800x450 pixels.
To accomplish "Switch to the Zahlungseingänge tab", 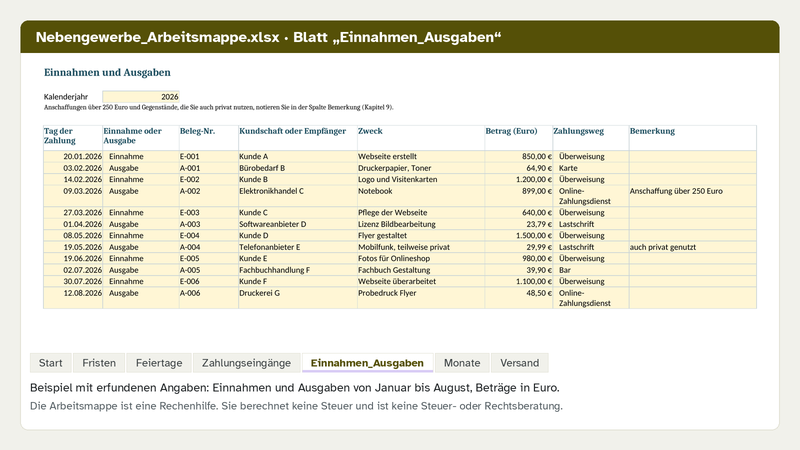I will coord(246,363).
